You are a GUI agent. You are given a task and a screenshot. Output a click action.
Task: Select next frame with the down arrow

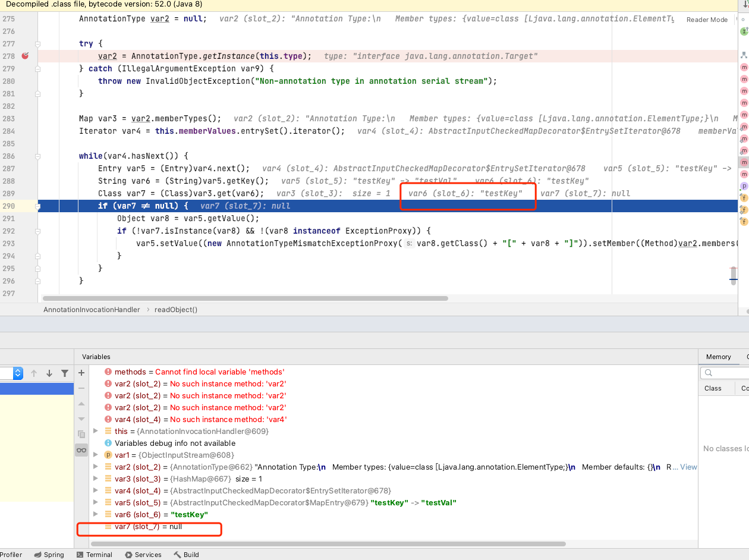[x=49, y=373]
